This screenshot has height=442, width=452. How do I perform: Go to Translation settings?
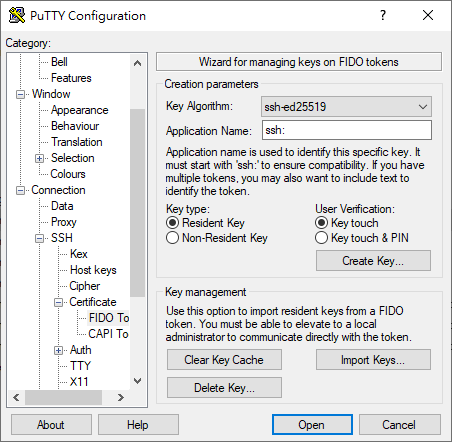(x=77, y=142)
